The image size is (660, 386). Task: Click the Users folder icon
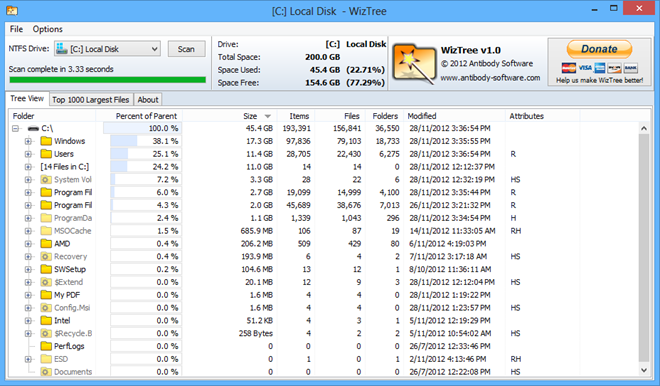click(46, 154)
